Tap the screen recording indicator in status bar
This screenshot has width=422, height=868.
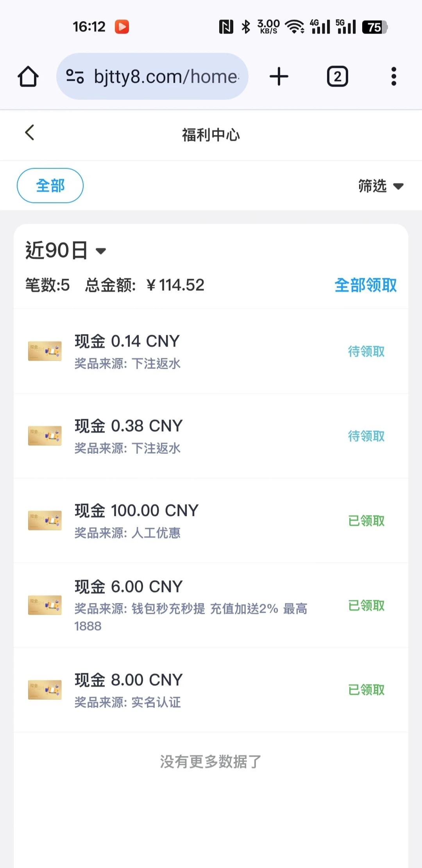(x=122, y=27)
